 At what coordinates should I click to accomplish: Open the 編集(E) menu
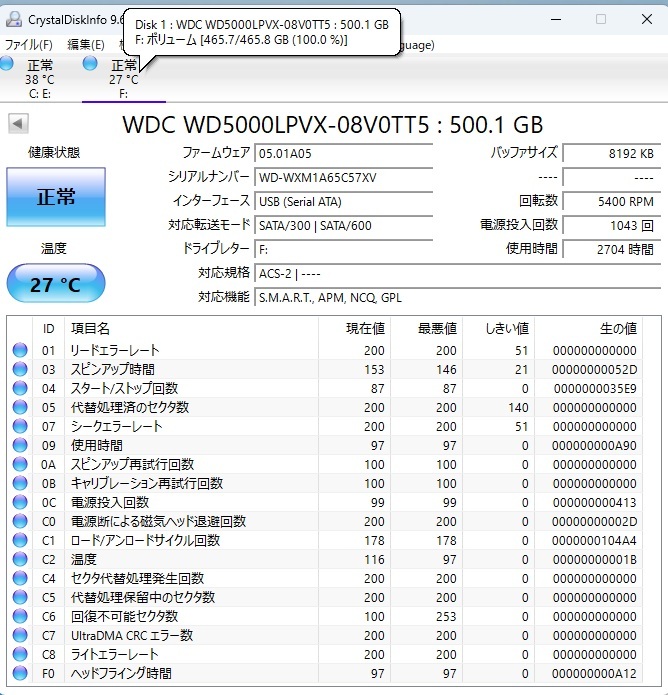pyautogui.click(x=86, y=45)
